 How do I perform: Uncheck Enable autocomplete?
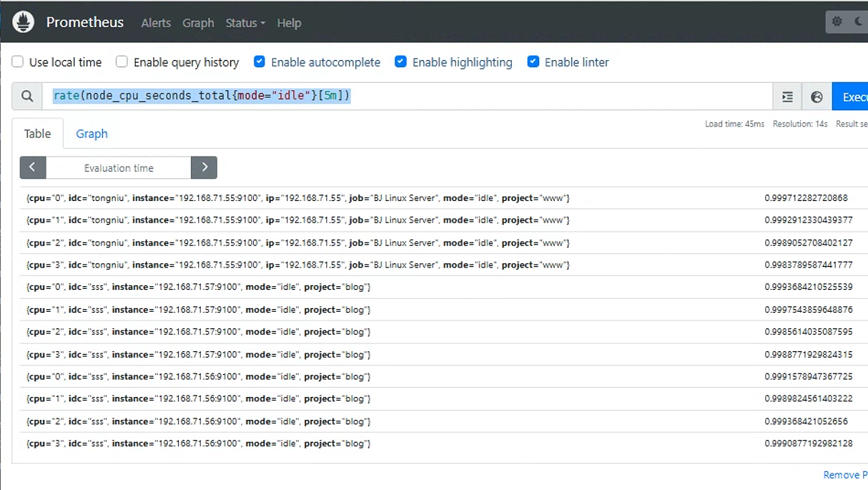pos(260,62)
